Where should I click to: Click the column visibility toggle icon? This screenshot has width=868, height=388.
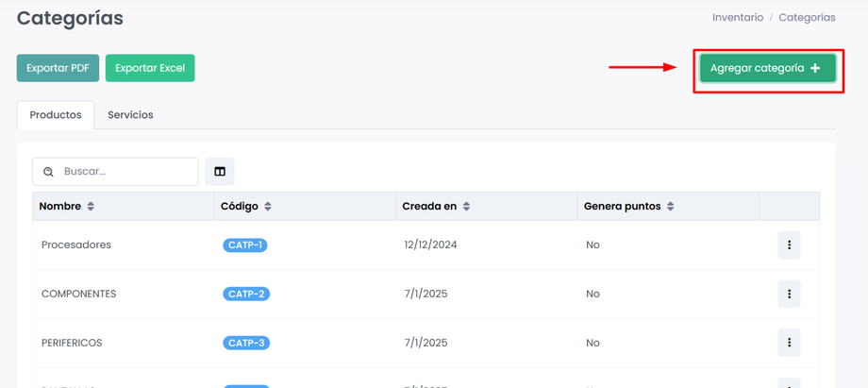(x=220, y=172)
